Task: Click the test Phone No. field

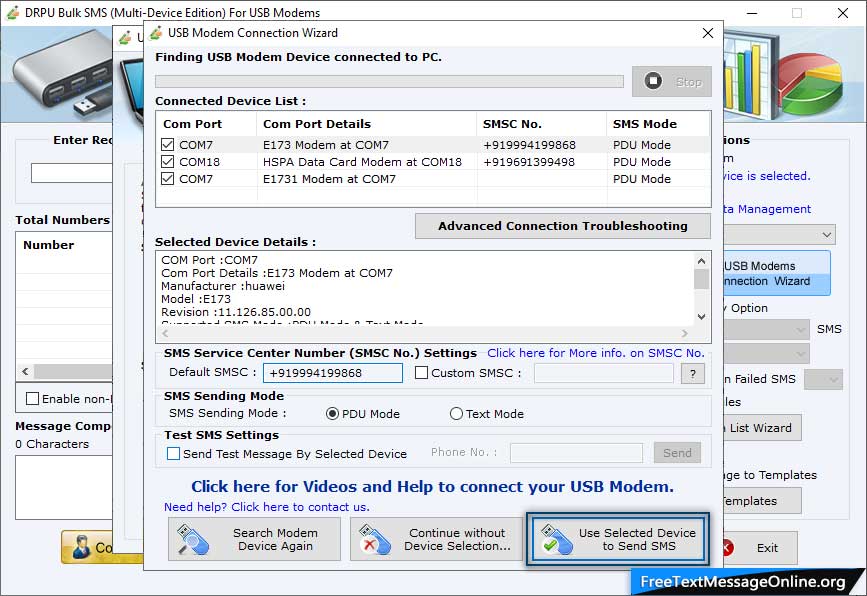Action: pyautogui.click(x=576, y=453)
